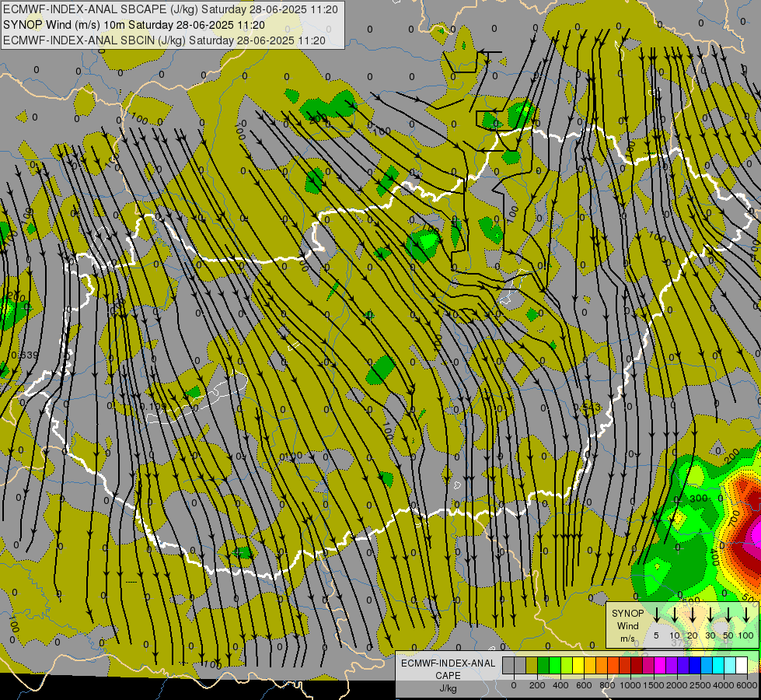This screenshot has height=700, width=761.
Task: Select the dark red swatch at 1000
Action: tap(637, 665)
